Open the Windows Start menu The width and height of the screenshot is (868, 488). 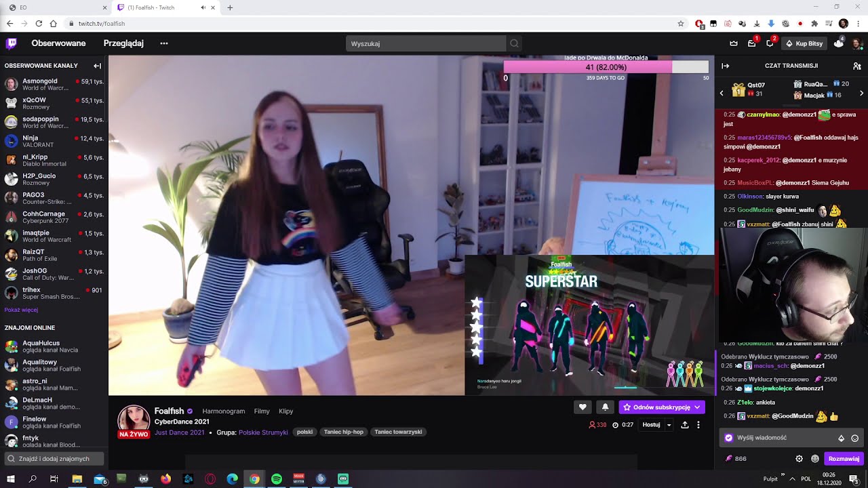point(11,479)
